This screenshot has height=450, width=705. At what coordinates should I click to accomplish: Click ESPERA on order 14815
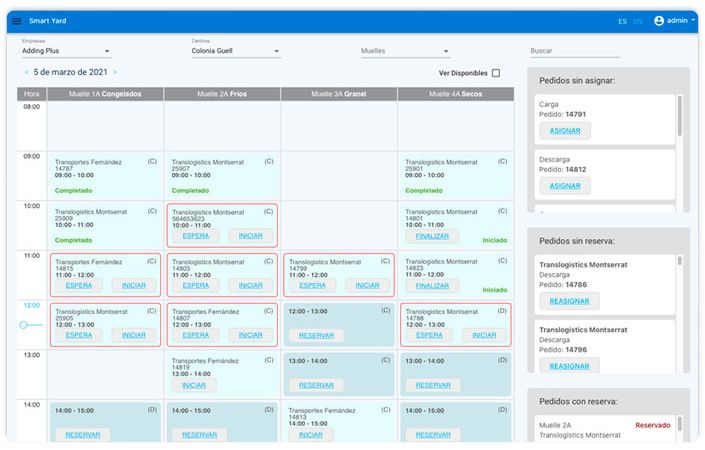(x=79, y=285)
